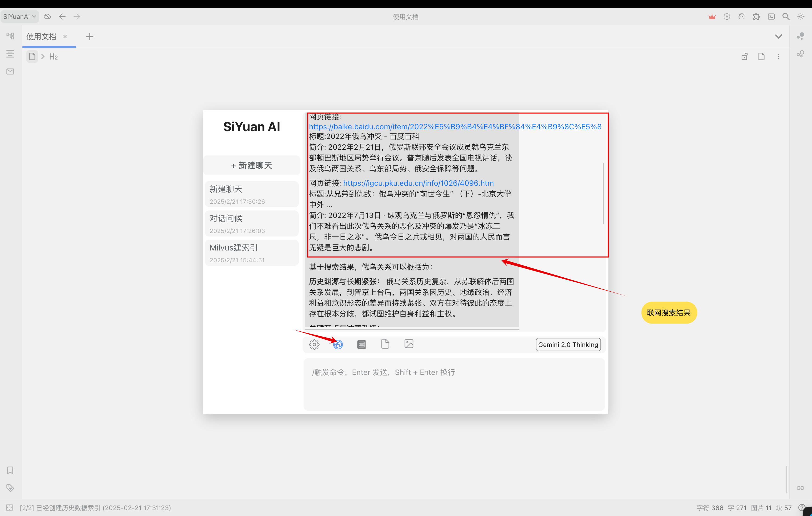
Task: Open the terminal/command icon in top bar
Action: pyautogui.click(x=771, y=16)
